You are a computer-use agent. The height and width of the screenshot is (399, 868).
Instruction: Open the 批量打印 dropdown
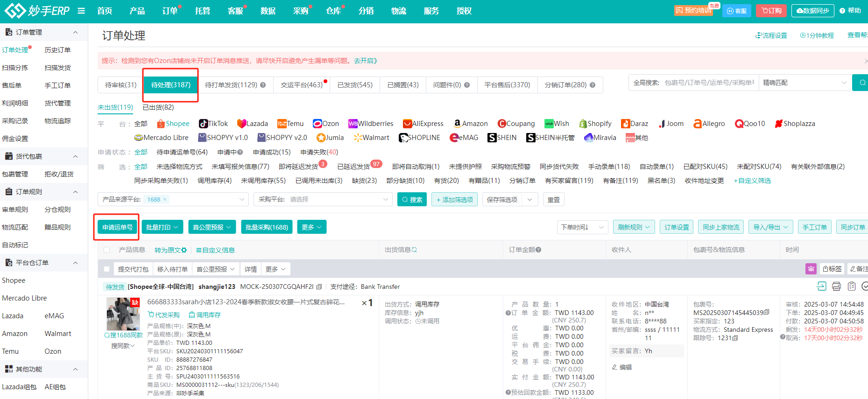pos(162,227)
